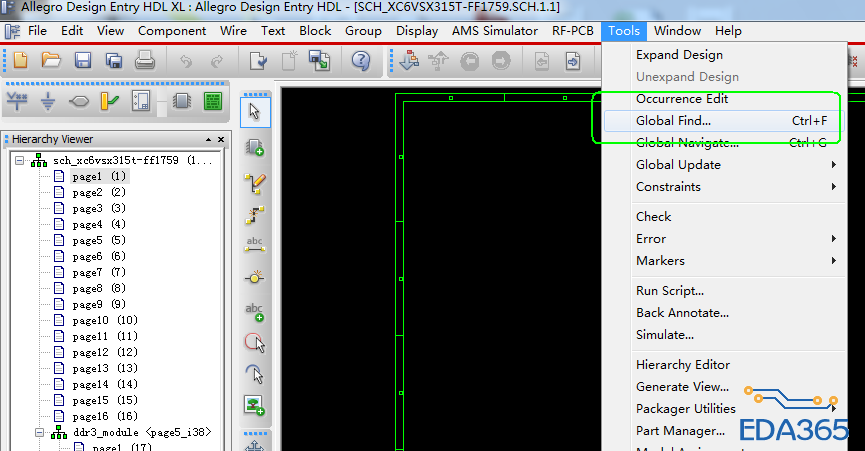Click the Undo arrow icon

(x=186, y=61)
